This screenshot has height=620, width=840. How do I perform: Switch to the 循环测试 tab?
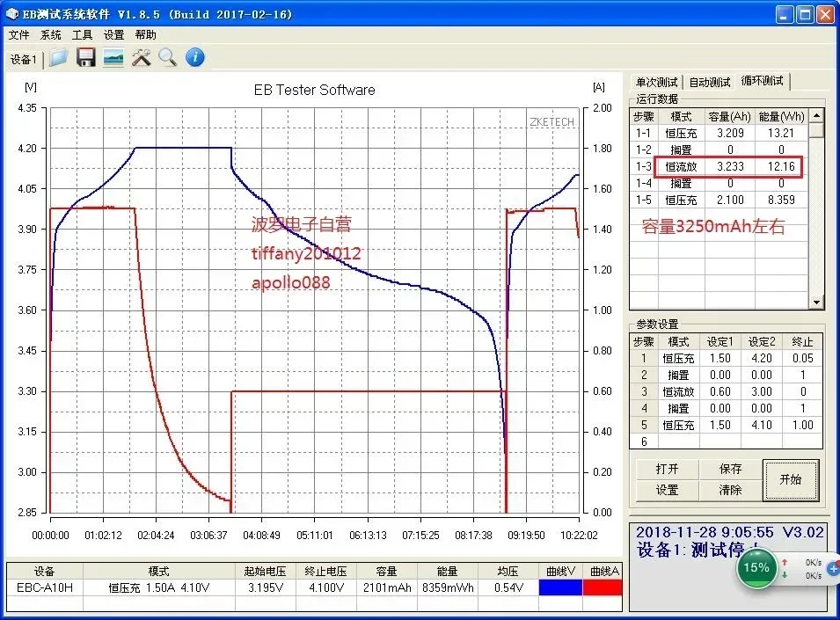[x=763, y=81]
